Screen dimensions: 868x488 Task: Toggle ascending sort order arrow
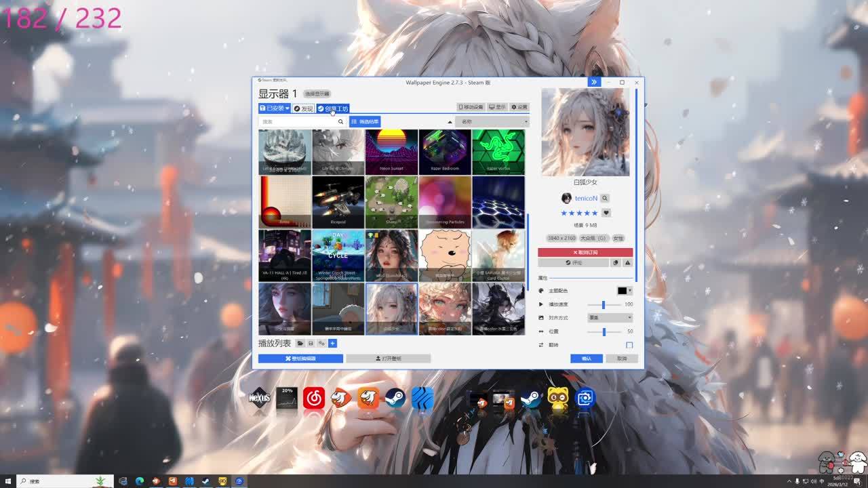449,122
